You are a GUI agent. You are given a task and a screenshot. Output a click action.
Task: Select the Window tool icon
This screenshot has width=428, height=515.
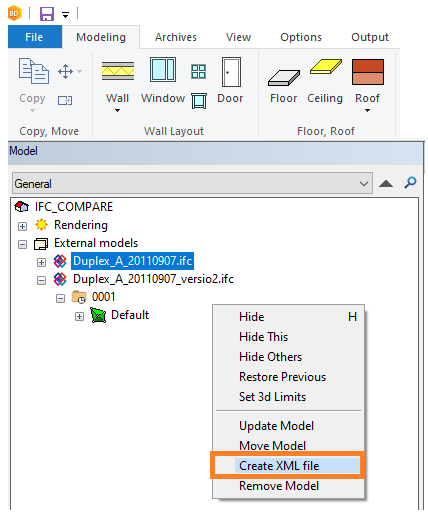(163, 69)
